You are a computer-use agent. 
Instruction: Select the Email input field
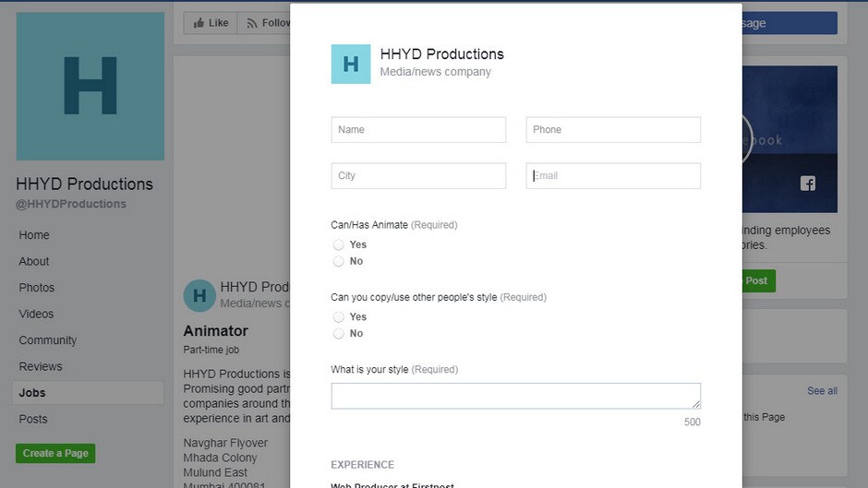tap(613, 175)
